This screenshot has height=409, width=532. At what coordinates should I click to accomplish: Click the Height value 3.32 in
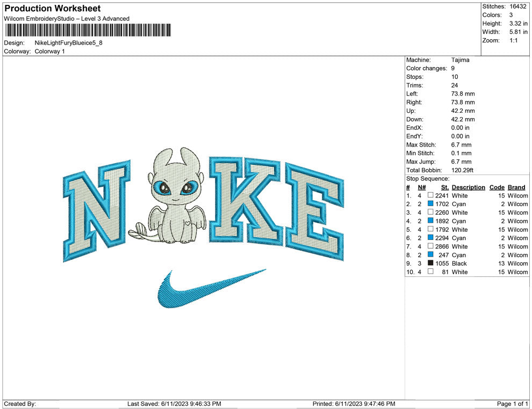coord(519,24)
